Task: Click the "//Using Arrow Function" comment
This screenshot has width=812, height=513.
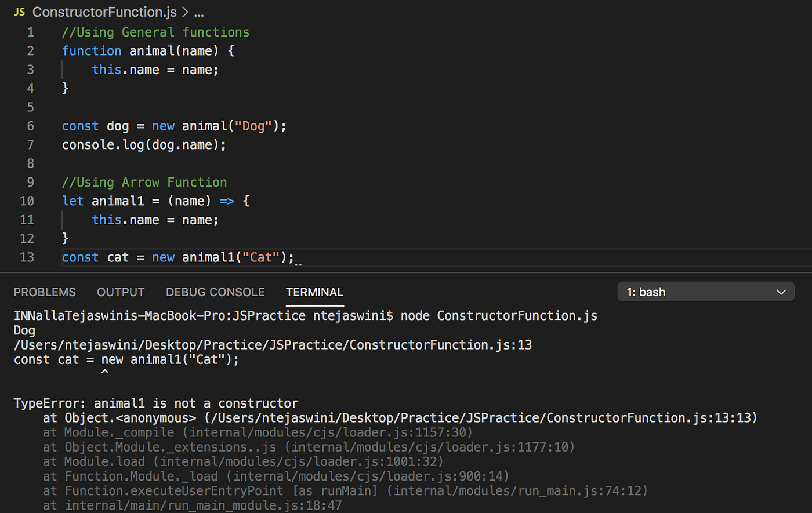Action: [144, 182]
